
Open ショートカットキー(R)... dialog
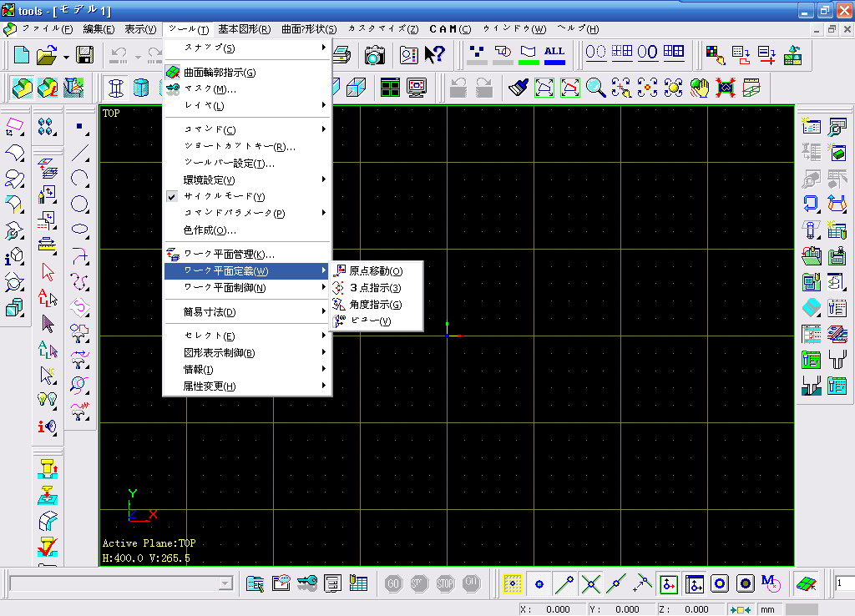pos(247,147)
